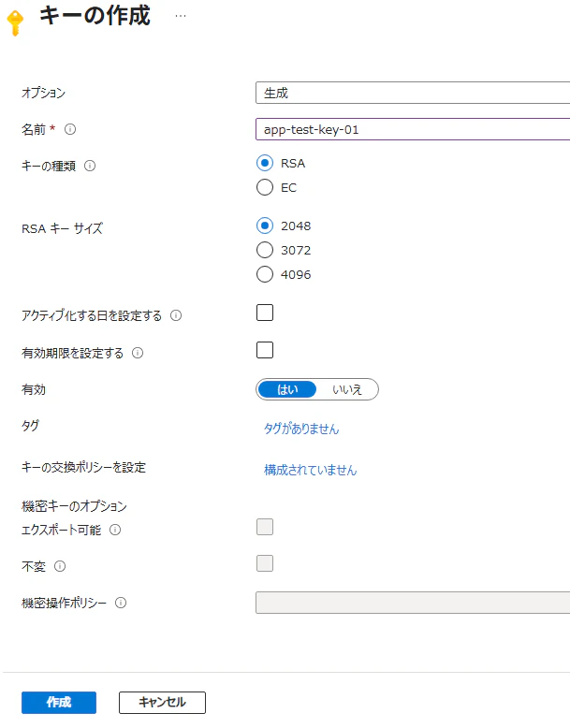Show info for 有効期限を設定する
This screenshot has width=570, height=728.
pyautogui.click(x=138, y=354)
